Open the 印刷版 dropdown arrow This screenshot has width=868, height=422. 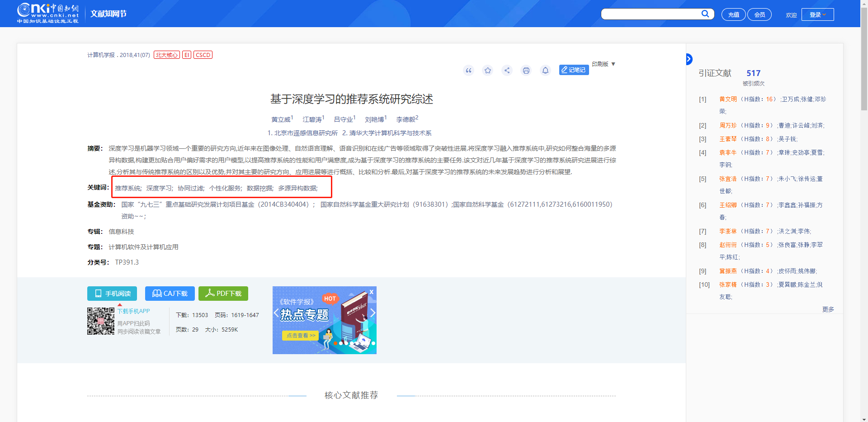click(x=613, y=64)
